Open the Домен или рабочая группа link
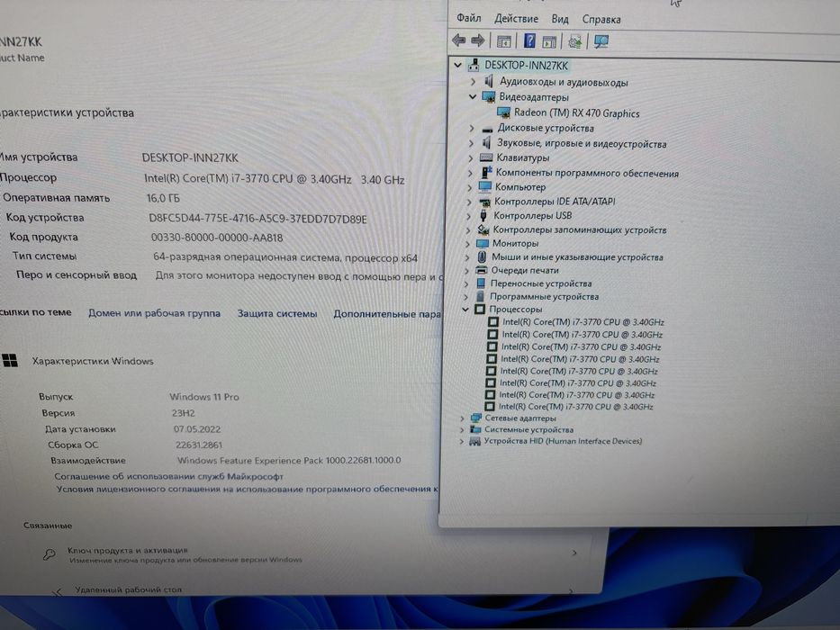This screenshot has width=840, height=630. pyautogui.click(x=154, y=313)
